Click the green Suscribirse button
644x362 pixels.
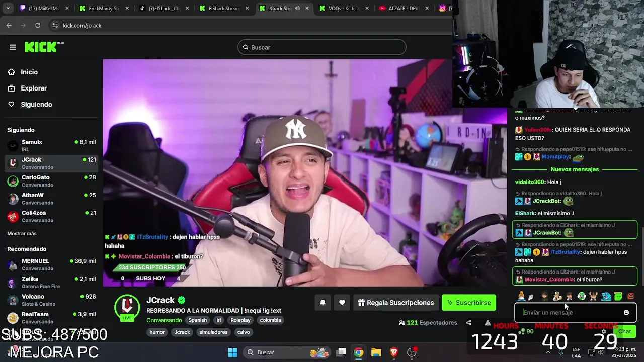click(469, 303)
